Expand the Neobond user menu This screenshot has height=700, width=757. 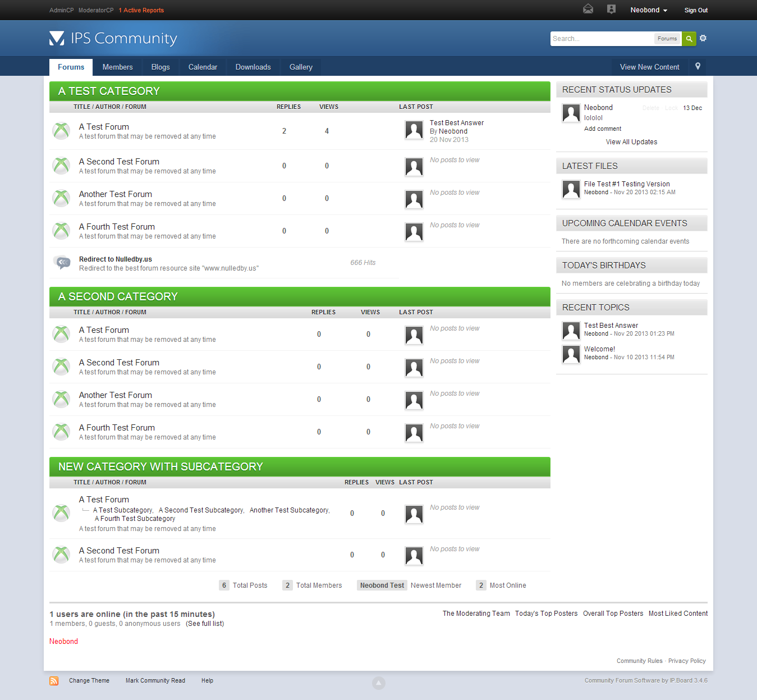click(648, 10)
